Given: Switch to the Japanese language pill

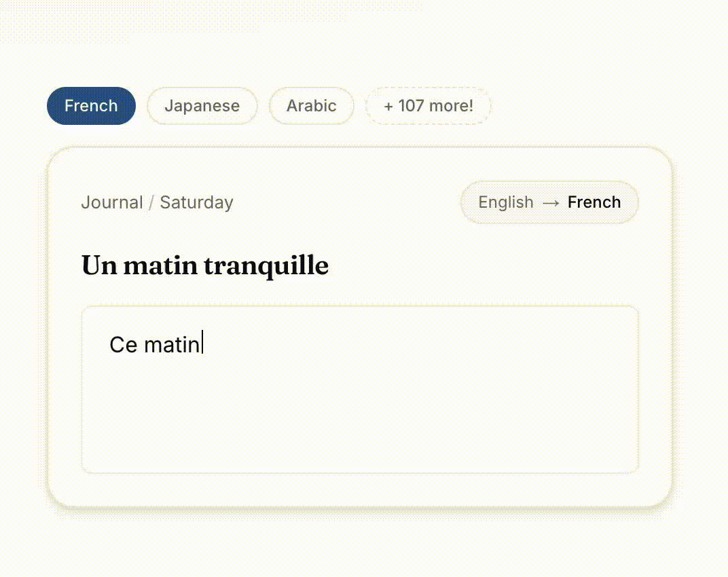Looking at the screenshot, I should pos(202,106).
